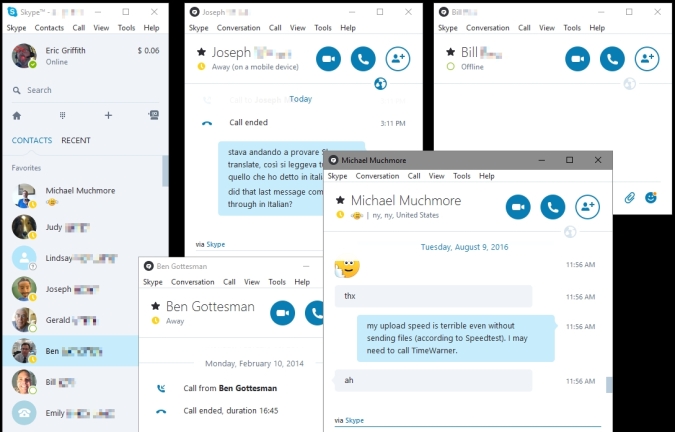Screen dimensions: 675x432
Task: Toggle favorite star next to Joseph's name
Action: 201,52
